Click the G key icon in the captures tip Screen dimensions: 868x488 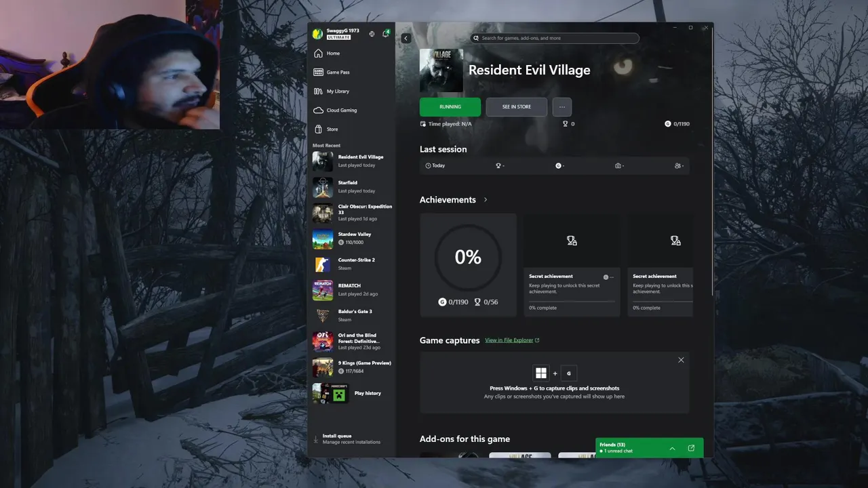[x=569, y=373]
